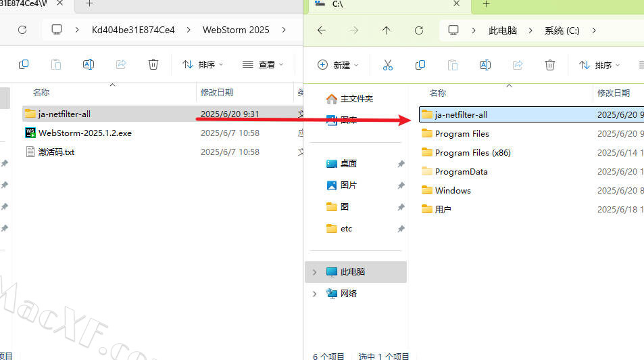Image resolution: width=644 pixels, height=360 pixels.
Task: Select the Program Files folder
Action: (x=455, y=134)
